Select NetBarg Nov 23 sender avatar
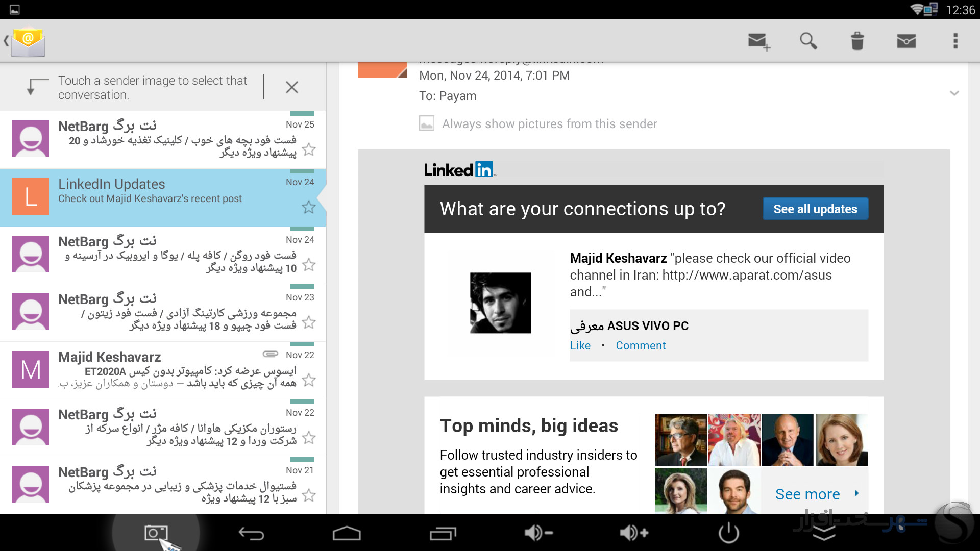980x551 pixels. [x=31, y=311]
